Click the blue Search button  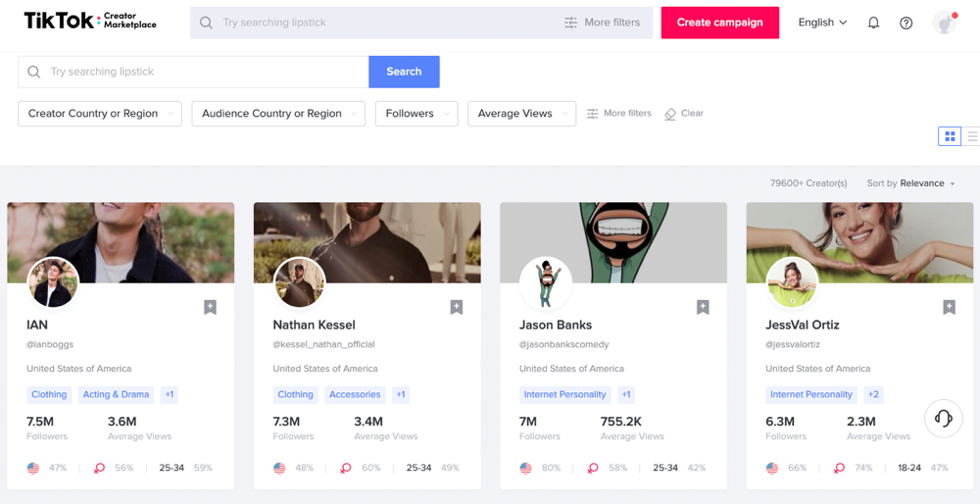(x=404, y=72)
